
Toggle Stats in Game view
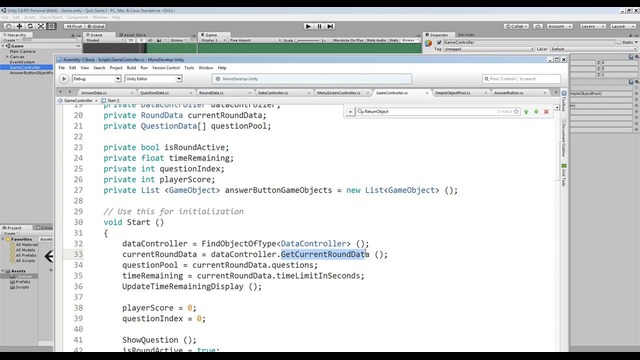[393, 40]
